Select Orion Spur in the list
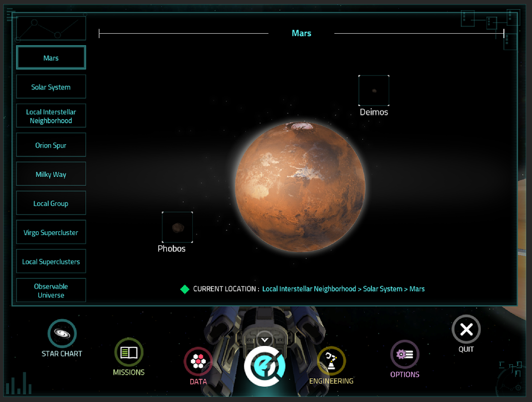 click(51, 145)
